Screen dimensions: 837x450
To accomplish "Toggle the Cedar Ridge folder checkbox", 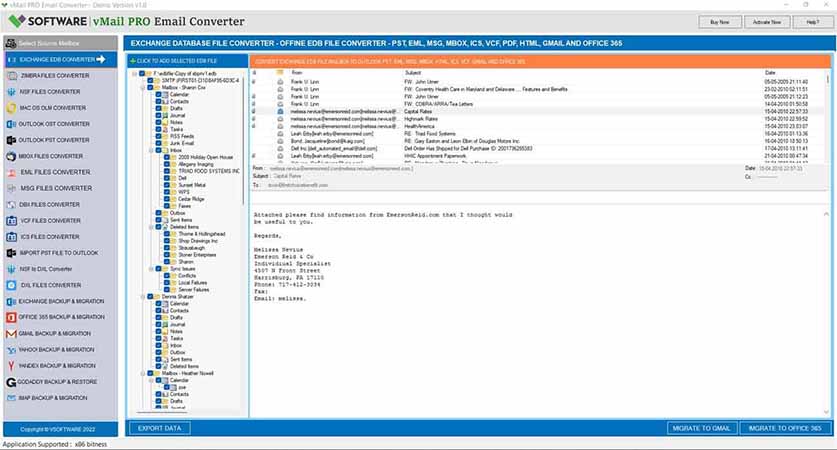I will click(x=167, y=199).
